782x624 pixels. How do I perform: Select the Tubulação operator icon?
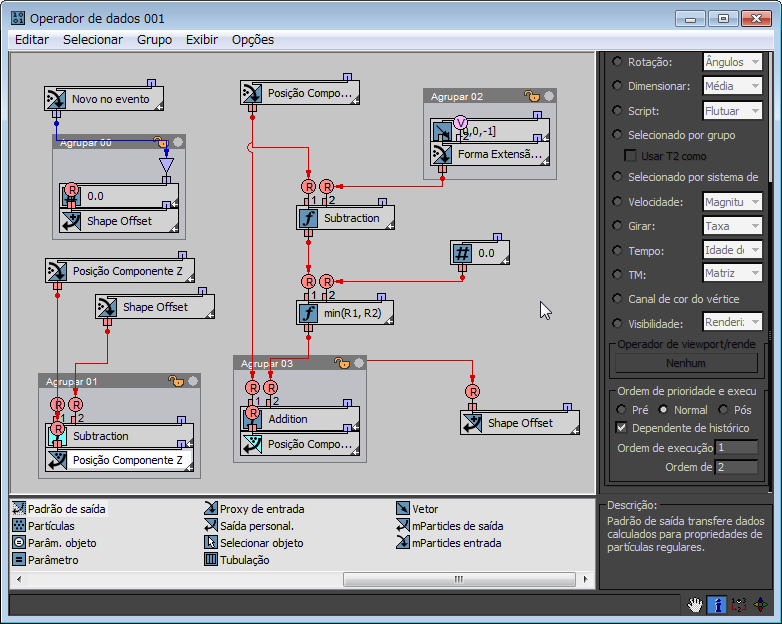click(210, 560)
